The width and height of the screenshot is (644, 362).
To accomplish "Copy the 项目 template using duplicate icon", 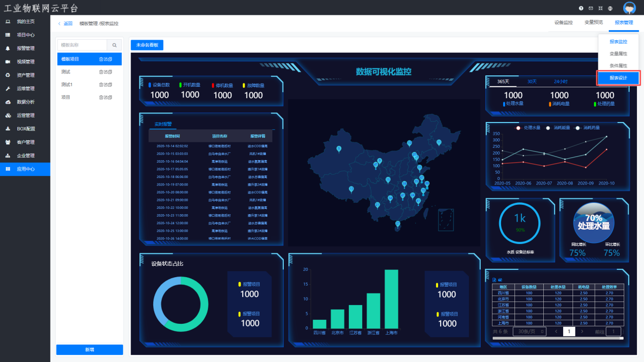I will (110, 98).
